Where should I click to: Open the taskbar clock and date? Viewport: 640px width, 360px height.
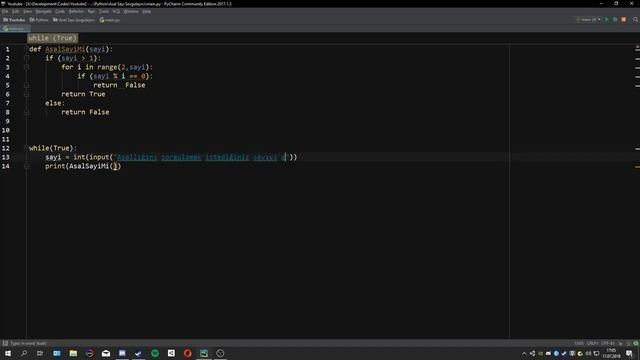point(611,353)
